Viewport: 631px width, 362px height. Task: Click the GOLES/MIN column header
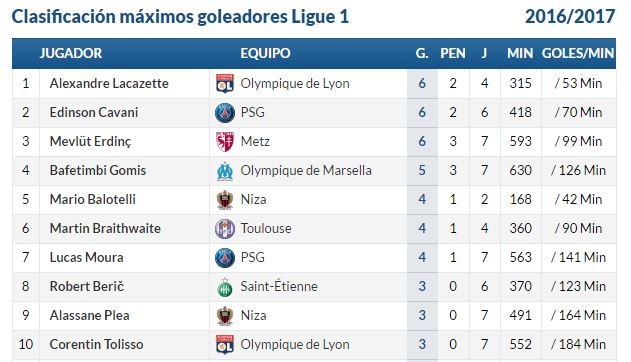(x=578, y=53)
